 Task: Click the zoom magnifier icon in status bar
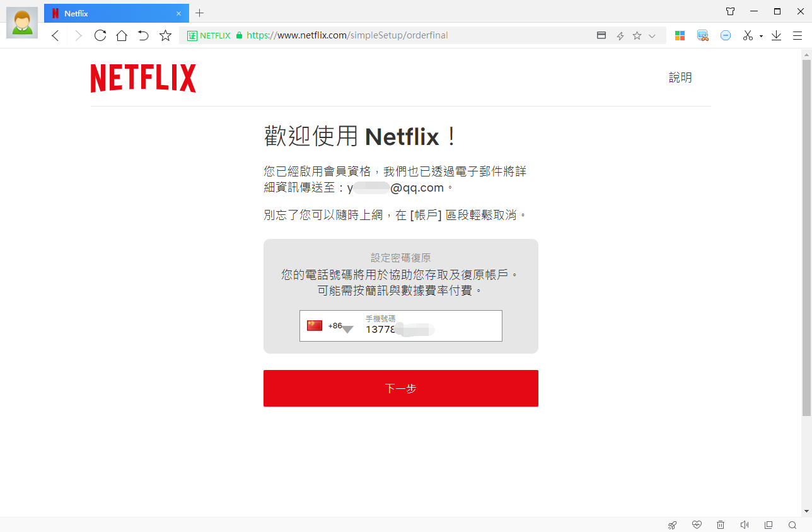click(x=792, y=525)
